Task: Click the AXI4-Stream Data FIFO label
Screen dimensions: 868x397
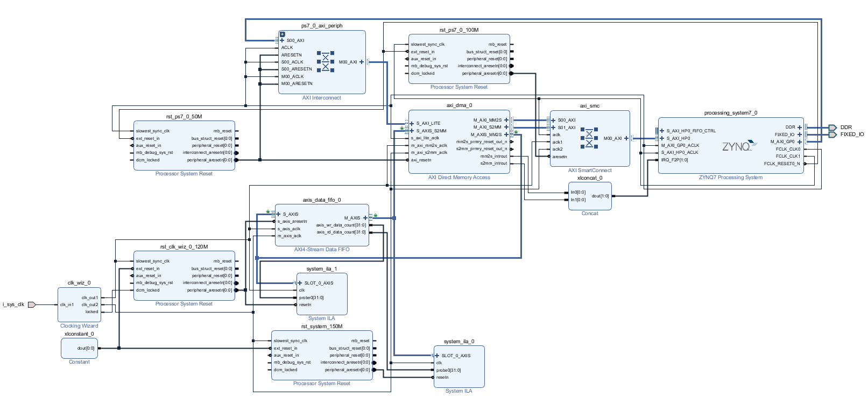Action: [322, 250]
